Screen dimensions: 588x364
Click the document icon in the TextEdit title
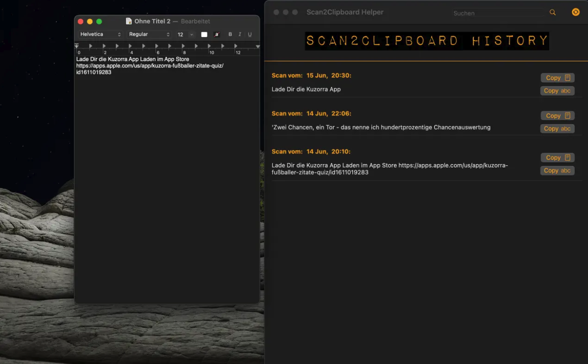tap(129, 21)
